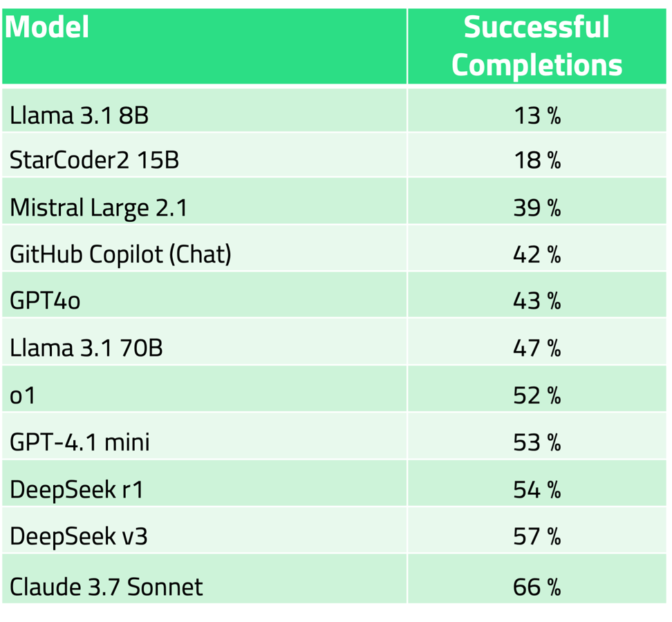The image size is (672, 622).
Task: Click the 66 % Claude 3.7 Sonnet score
Action: [536, 587]
